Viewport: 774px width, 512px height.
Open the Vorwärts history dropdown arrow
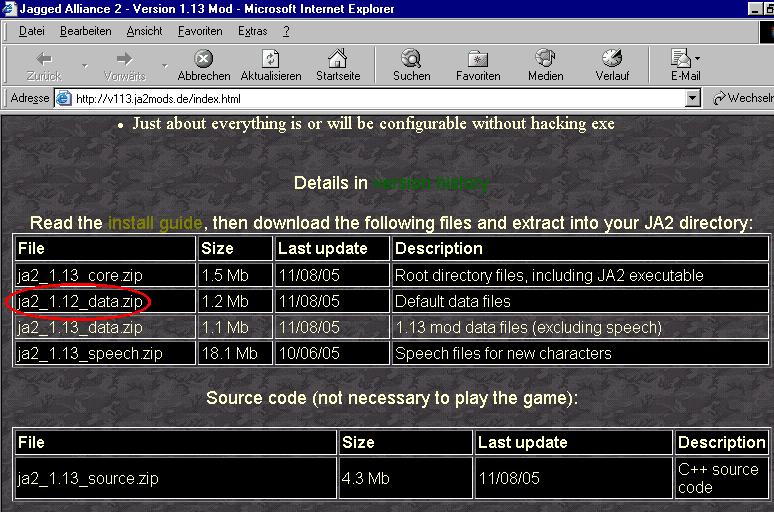tap(164, 66)
